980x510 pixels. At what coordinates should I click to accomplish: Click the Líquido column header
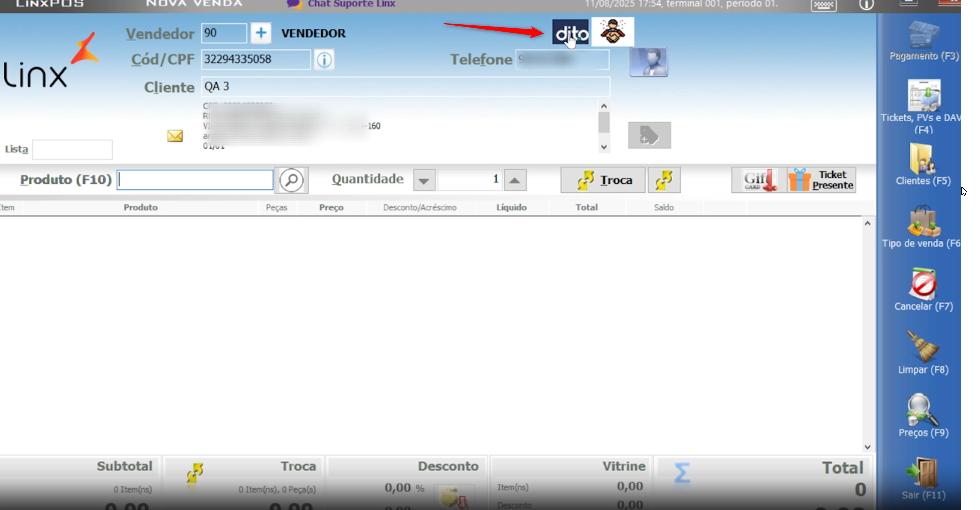coord(512,207)
